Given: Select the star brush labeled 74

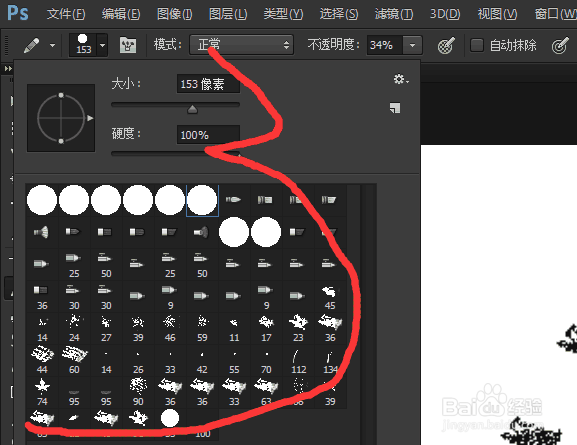Looking at the screenshot, I should point(42,392).
